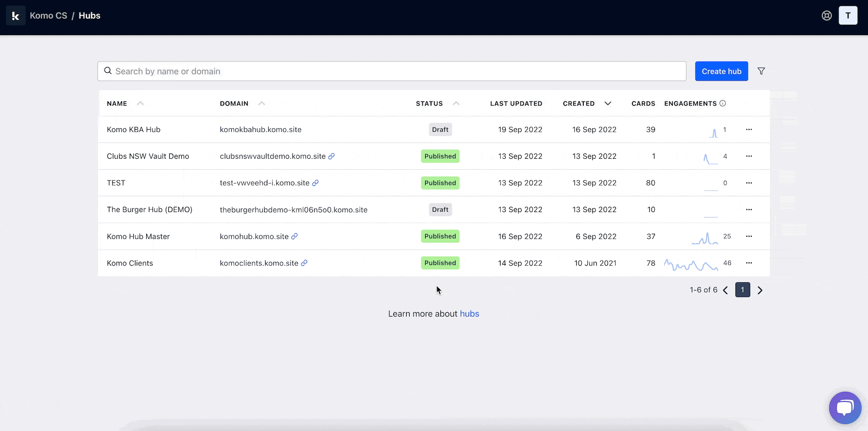
Task: Open The Burger Hub (DEMO) name
Action: [x=150, y=209]
